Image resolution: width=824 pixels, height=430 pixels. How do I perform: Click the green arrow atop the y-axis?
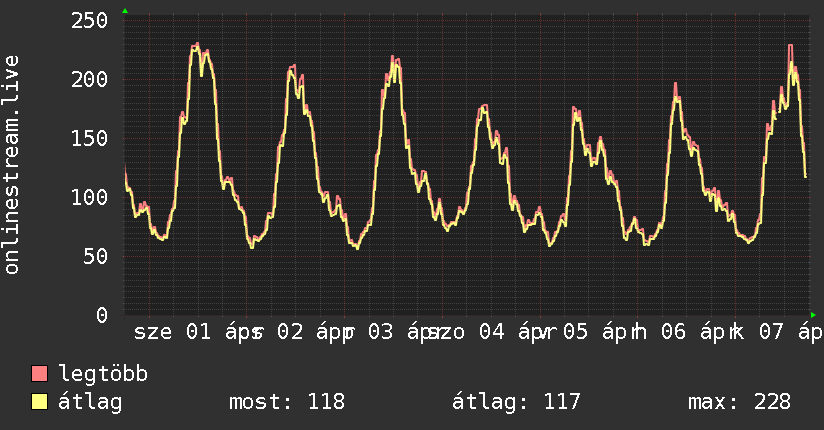pos(125,11)
